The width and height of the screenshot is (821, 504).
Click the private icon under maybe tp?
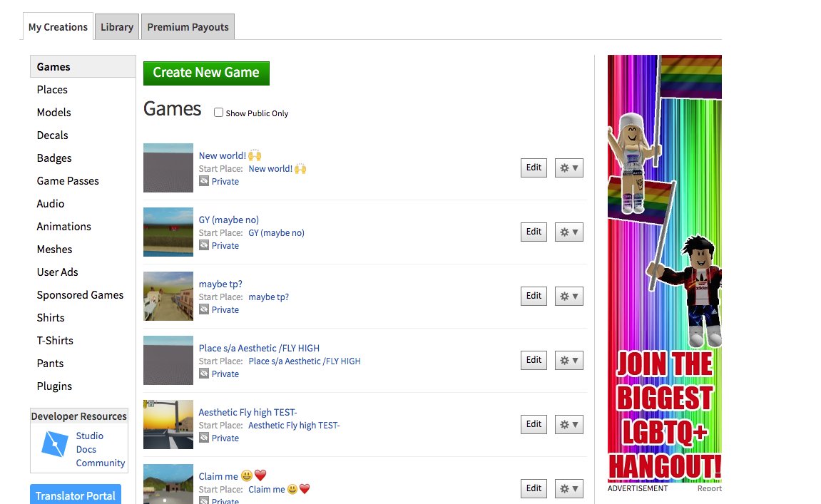[204, 309]
